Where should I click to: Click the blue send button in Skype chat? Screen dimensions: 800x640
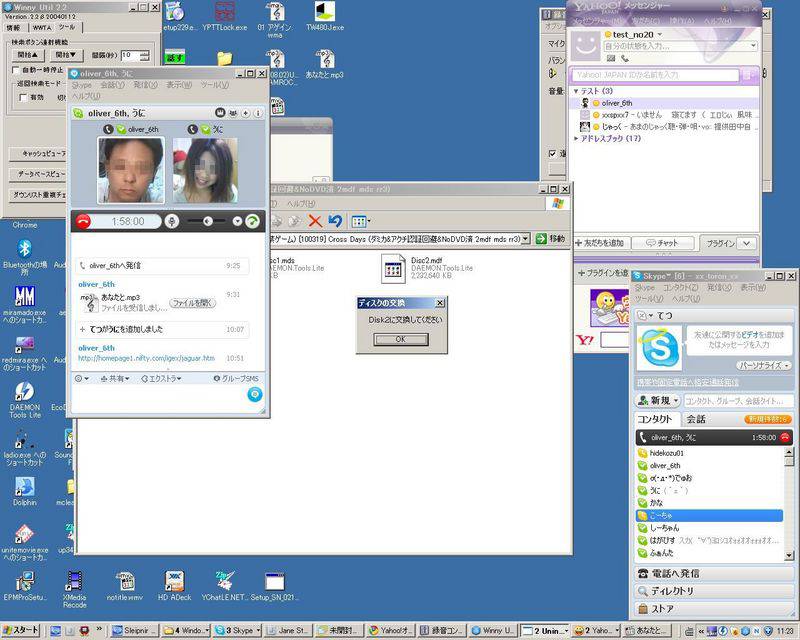point(255,395)
